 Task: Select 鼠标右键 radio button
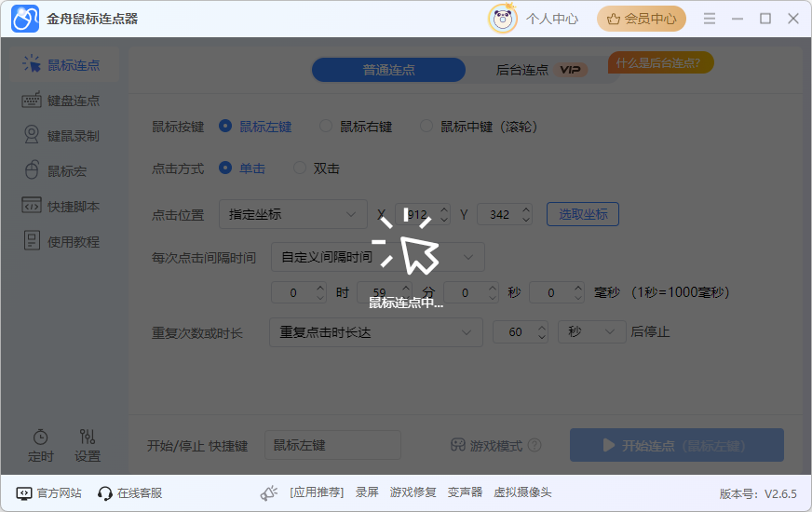pos(326,126)
